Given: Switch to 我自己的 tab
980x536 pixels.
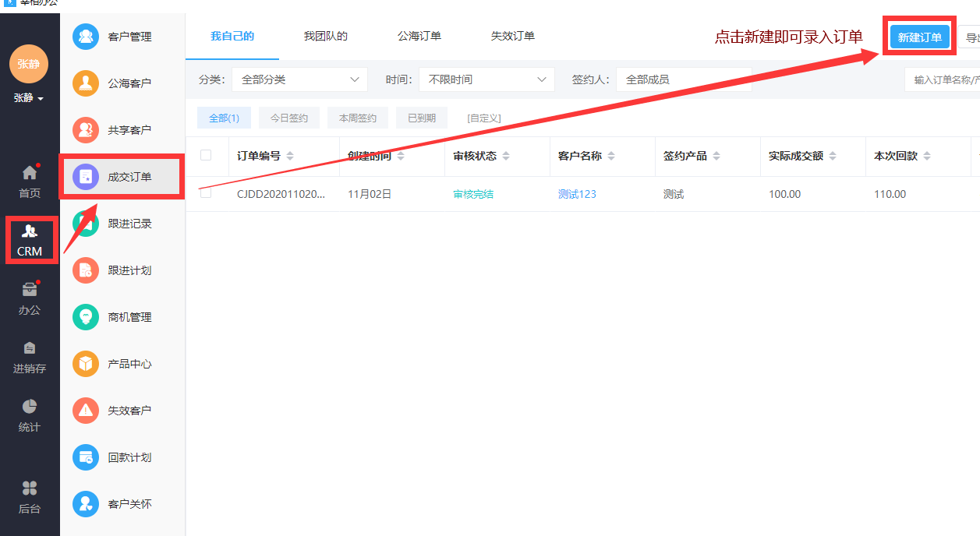Looking at the screenshot, I should pos(232,36).
